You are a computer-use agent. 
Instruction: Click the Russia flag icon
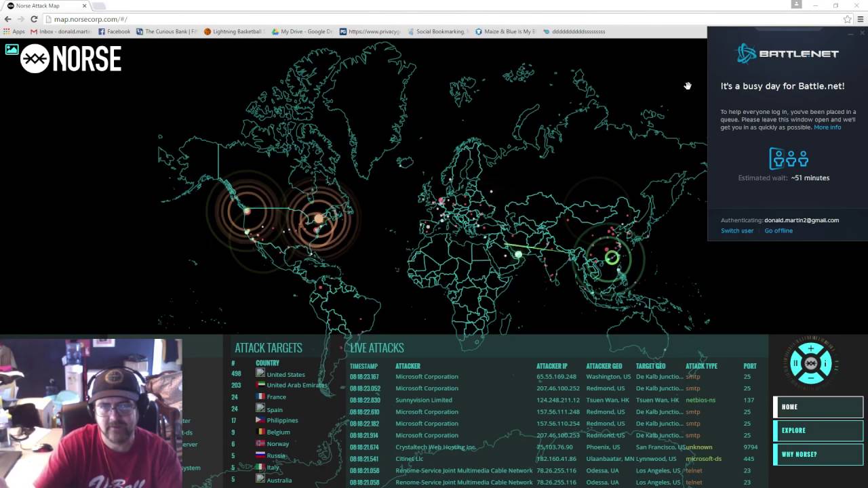[x=260, y=455]
